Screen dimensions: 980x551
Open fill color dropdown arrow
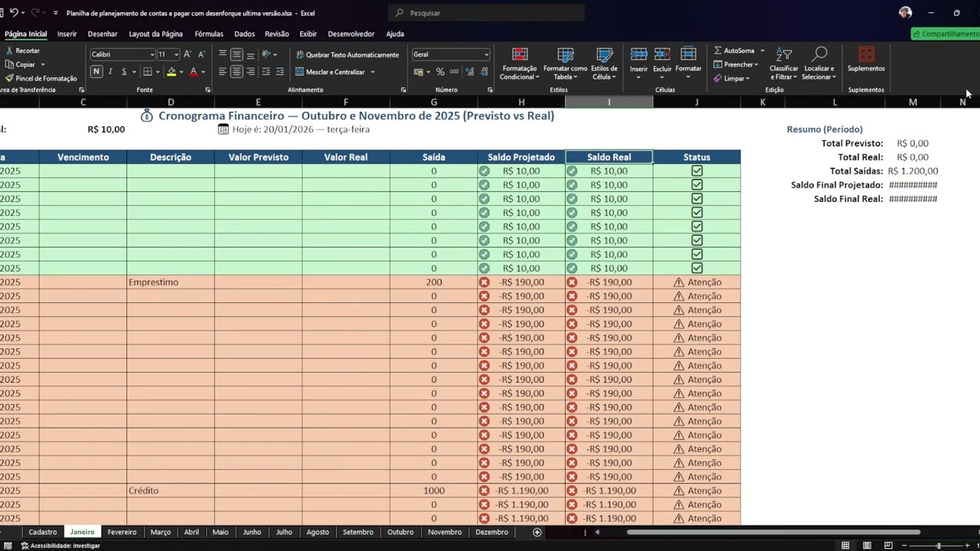181,72
